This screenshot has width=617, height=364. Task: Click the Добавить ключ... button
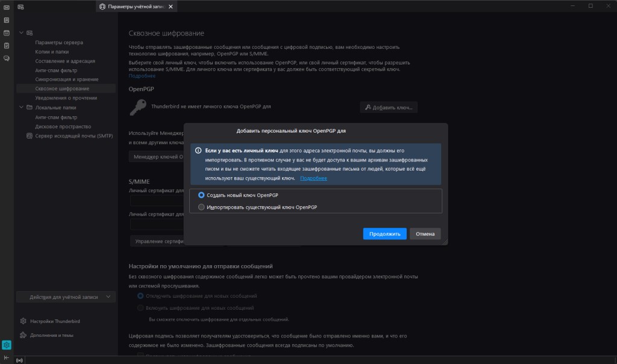point(389,107)
